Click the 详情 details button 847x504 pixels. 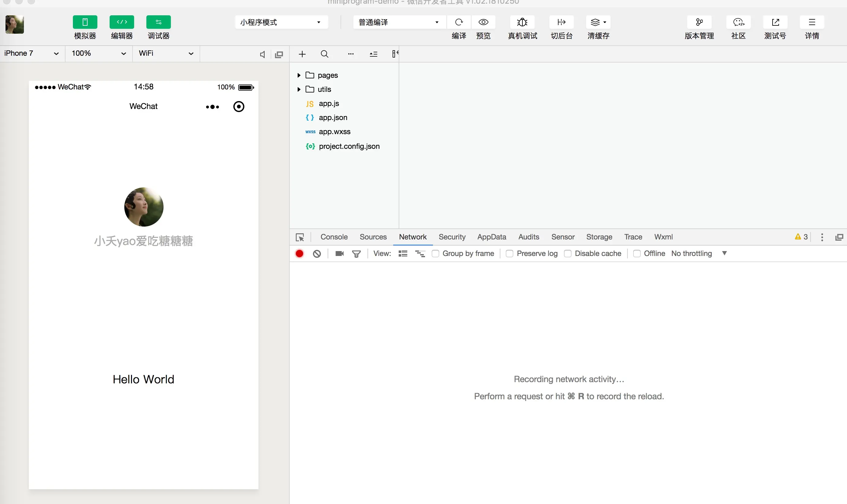point(812,22)
